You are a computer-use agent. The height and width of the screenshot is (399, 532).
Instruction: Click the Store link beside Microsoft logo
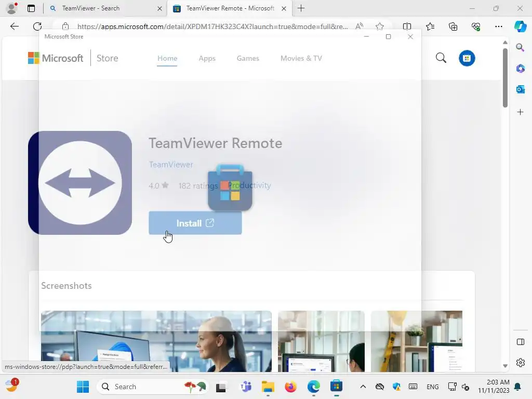pos(107,58)
